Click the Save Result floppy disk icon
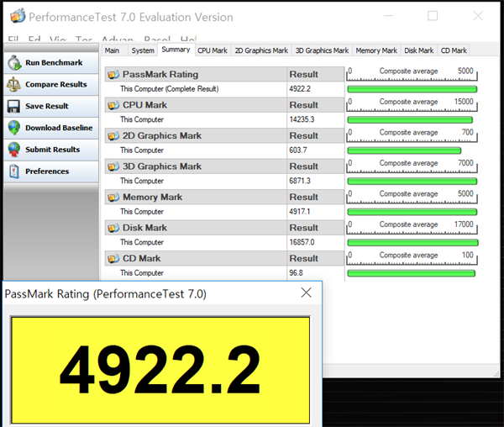Screen dimensions: 504x427 point(13,106)
